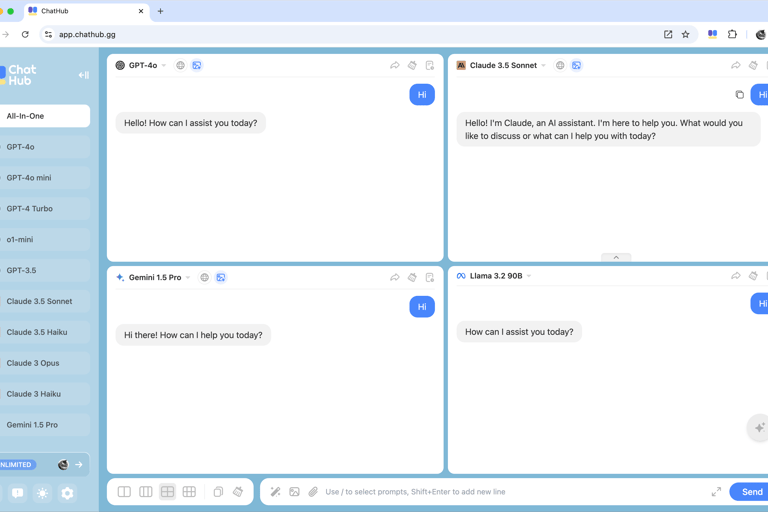
Task: Attach an image to the message
Action: pyautogui.click(x=294, y=491)
